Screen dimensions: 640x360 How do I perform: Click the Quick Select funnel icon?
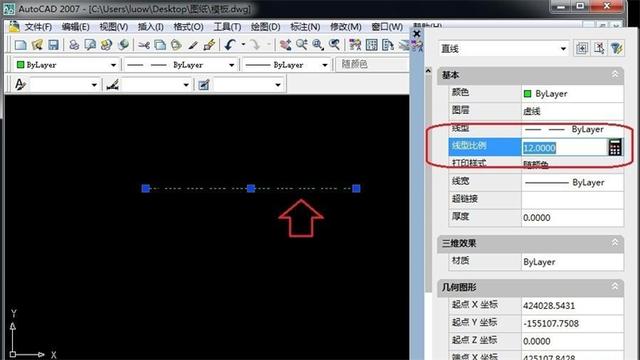(x=616, y=49)
